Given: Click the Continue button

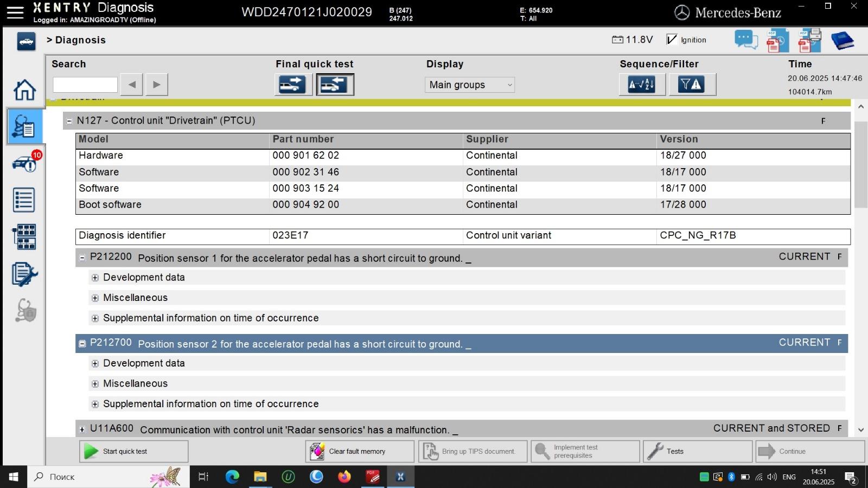Looking at the screenshot, I should 810,451.
